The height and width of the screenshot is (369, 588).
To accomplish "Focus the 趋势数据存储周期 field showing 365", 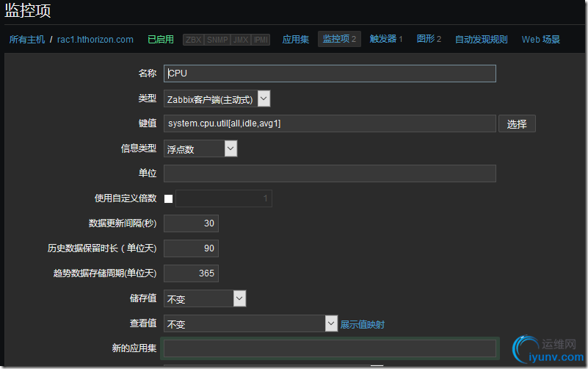I will pyautogui.click(x=192, y=273).
